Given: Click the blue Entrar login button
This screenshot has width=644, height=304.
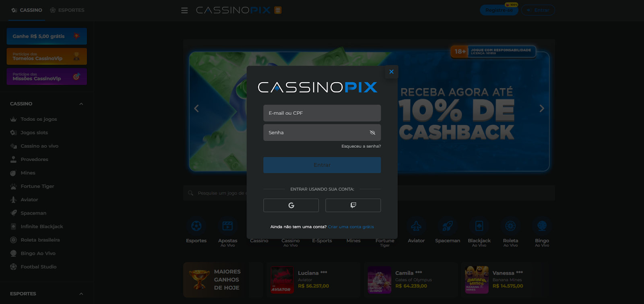Looking at the screenshot, I should point(322,165).
